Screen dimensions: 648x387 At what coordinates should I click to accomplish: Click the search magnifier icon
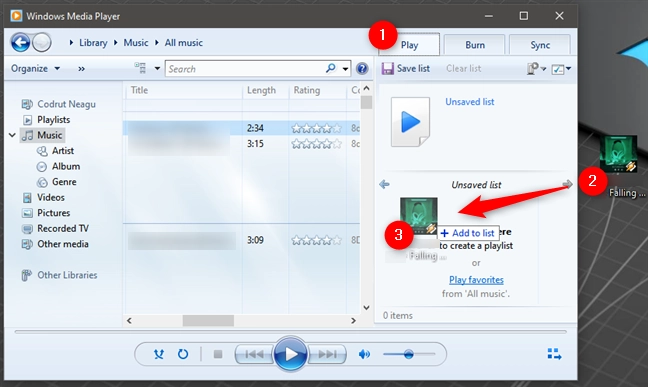pyautogui.click(x=330, y=68)
